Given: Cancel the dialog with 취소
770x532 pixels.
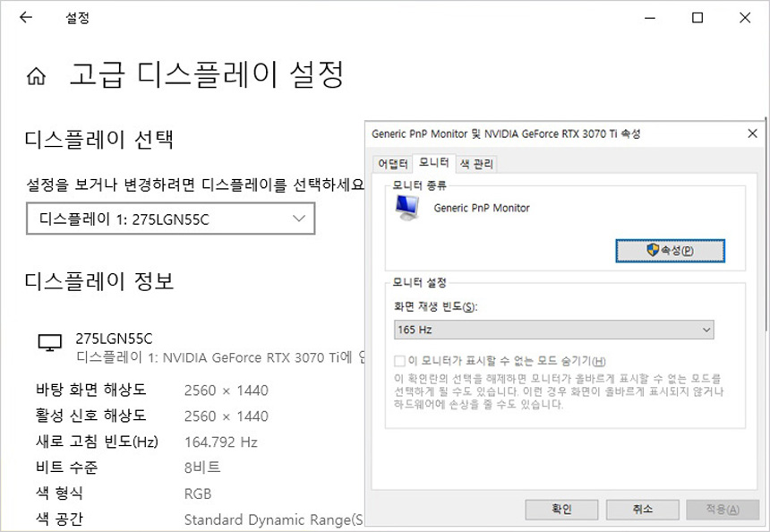Looking at the screenshot, I should 642,509.
